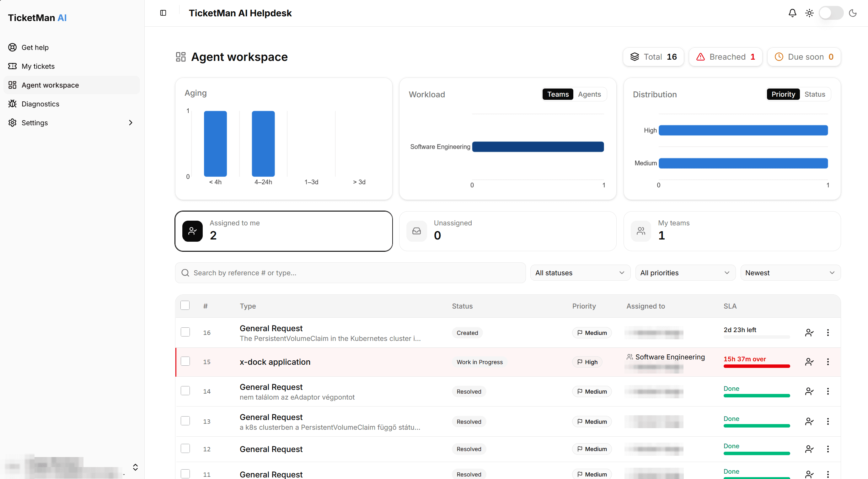Open My tickets in sidebar
Viewport: 868px width, 479px height.
click(x=72, y=66)
